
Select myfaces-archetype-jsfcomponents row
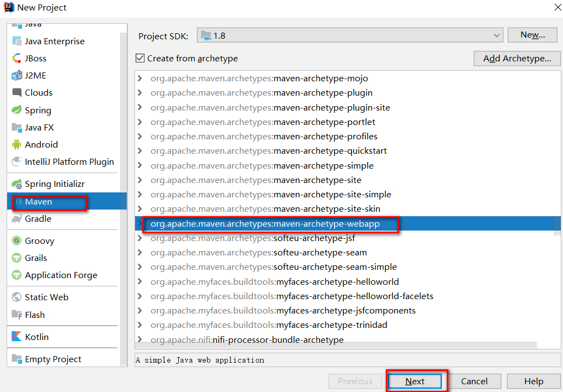pos(348,310)
